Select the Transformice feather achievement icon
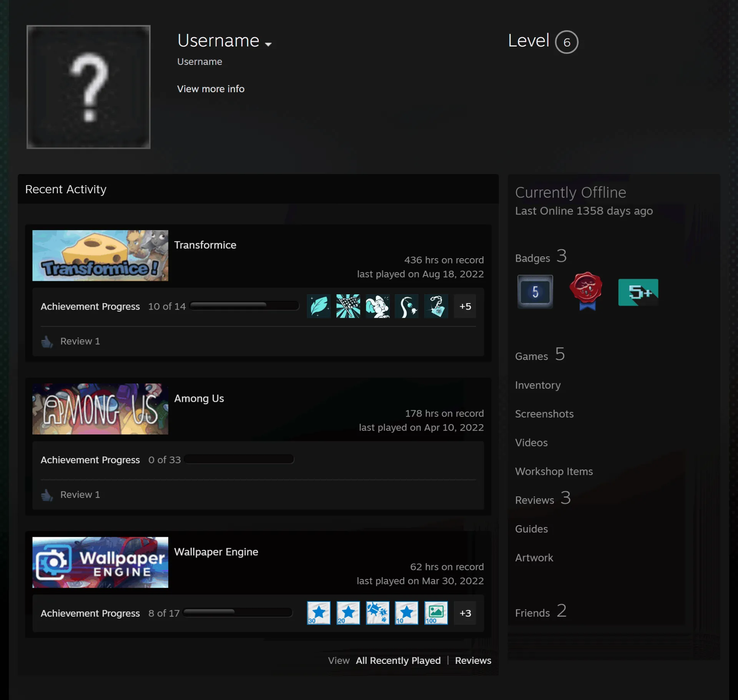 (x=319, y=306)
